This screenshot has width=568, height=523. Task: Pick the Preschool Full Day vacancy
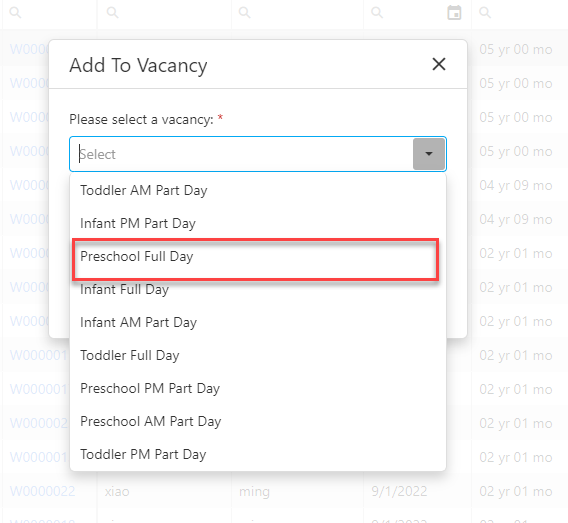[x=258, y=256]
